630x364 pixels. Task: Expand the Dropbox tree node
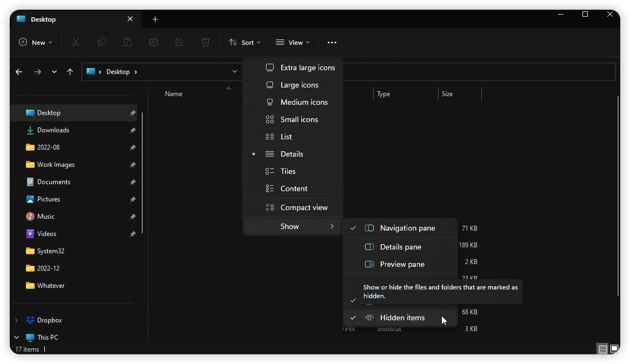tap(17, 320)
